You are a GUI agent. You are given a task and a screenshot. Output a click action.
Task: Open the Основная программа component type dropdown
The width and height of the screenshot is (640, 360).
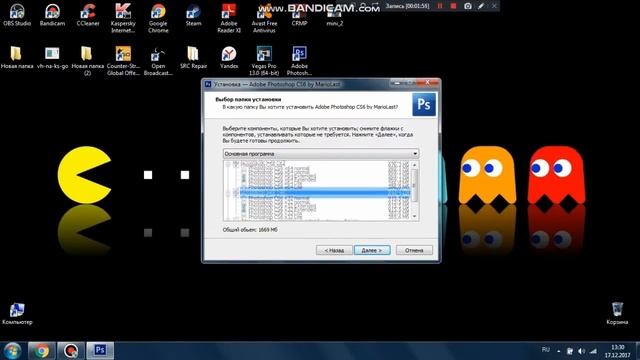pyautogui.click(x=321, y=153)
